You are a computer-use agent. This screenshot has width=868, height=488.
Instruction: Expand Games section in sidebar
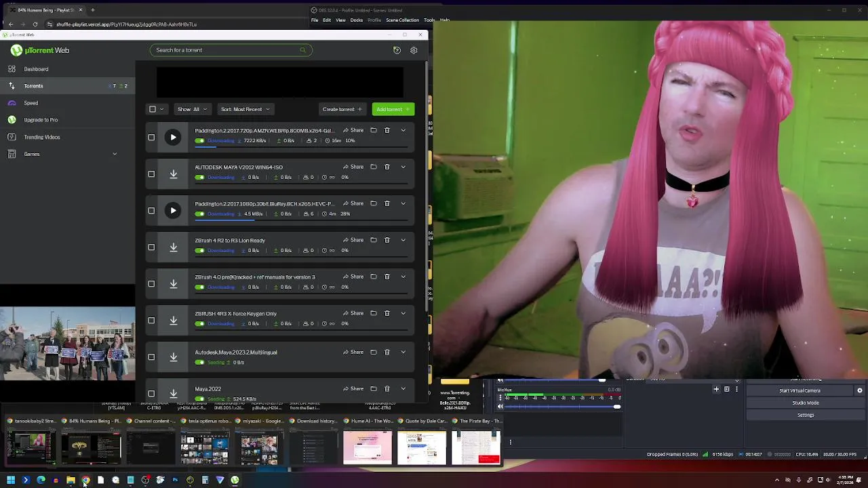pos(115,154)
